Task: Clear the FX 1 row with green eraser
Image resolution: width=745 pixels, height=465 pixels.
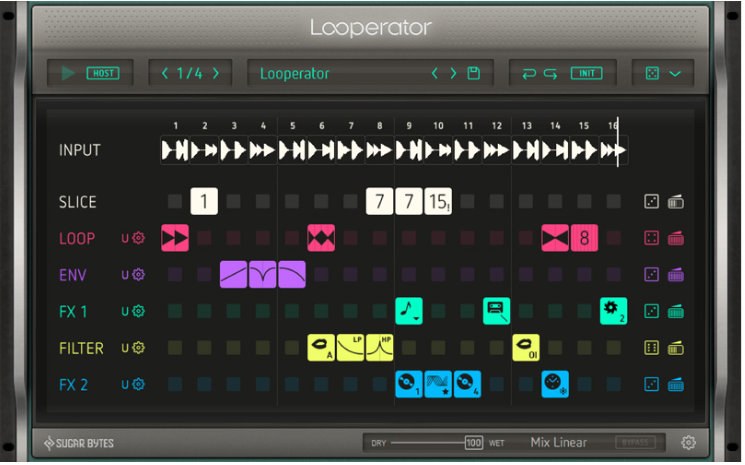Action: coord(676,312)
